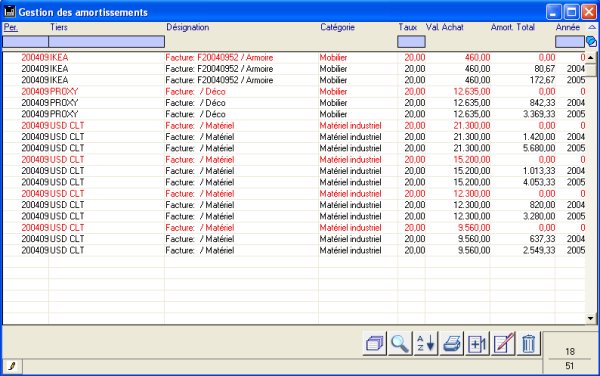Click the red IKEA tiers cell
Viewport: 600px width, 376px height.
[59, 58]
